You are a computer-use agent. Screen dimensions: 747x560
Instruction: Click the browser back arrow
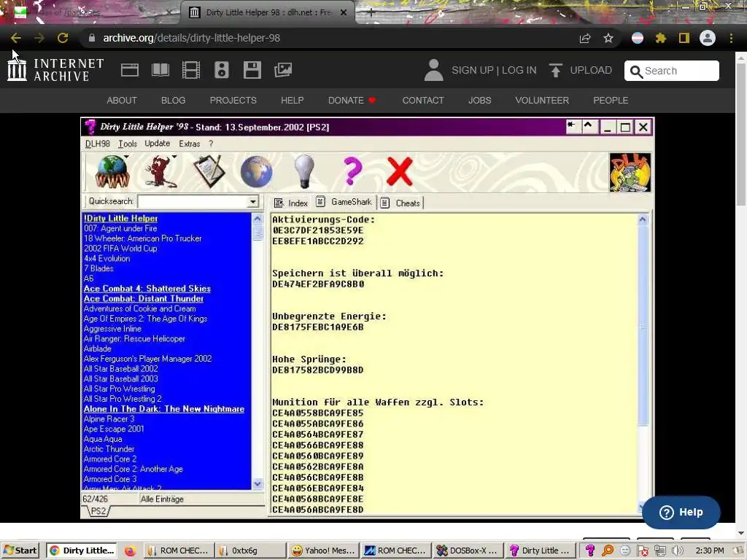coord(16,38)
